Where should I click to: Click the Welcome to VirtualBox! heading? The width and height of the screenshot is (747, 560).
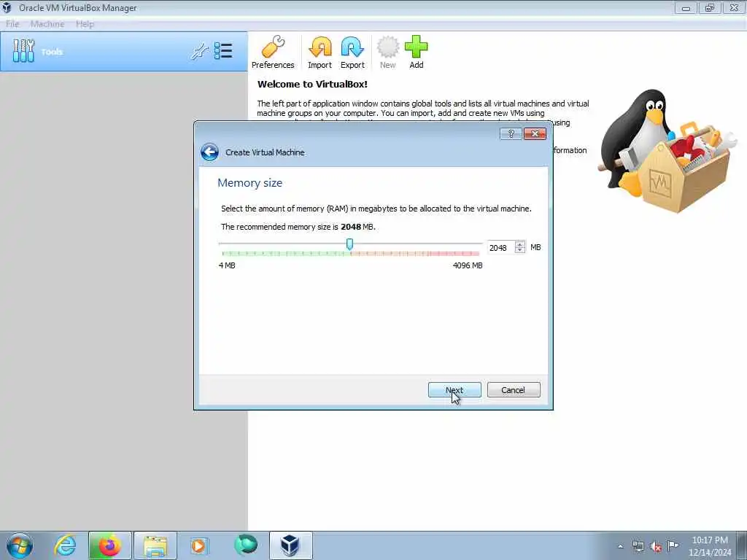tap(312, 85)
